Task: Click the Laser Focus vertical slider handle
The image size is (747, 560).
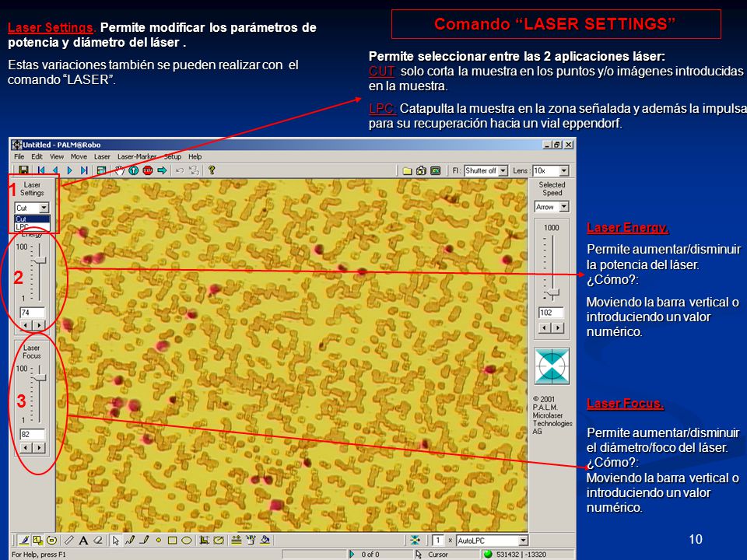Action: 40,378
